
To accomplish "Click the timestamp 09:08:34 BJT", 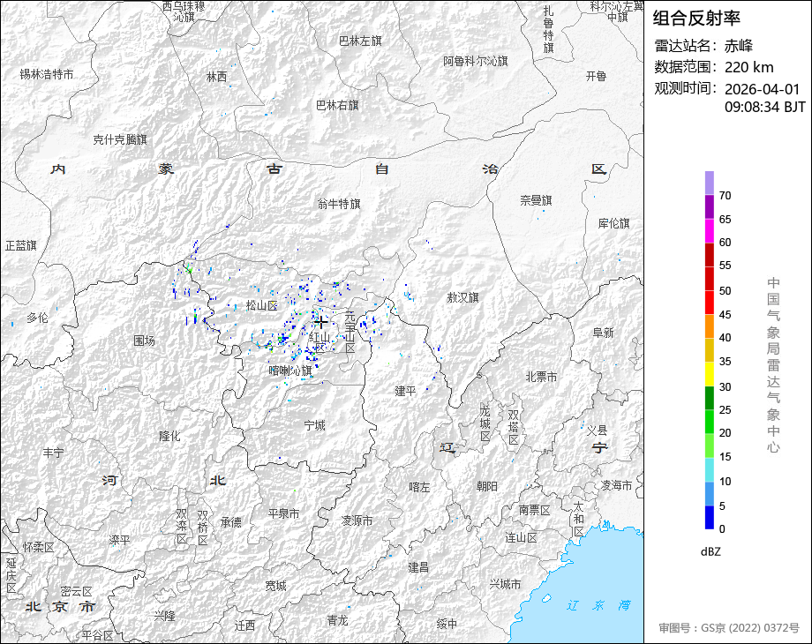I will point(765,107).
